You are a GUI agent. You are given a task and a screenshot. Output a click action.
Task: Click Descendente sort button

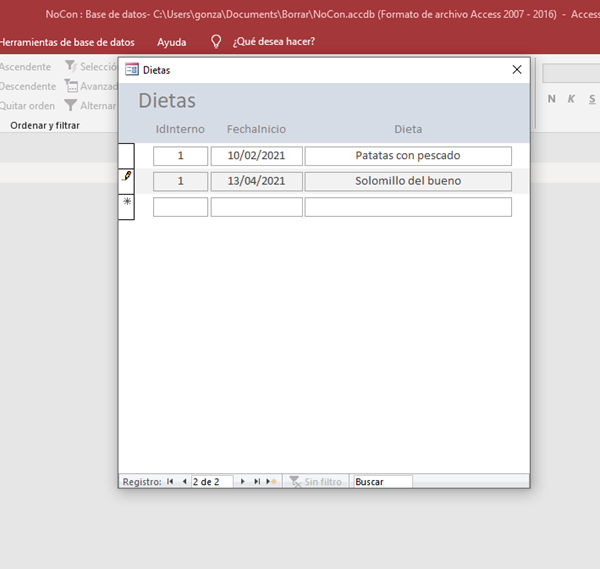(x=26, y=86)
